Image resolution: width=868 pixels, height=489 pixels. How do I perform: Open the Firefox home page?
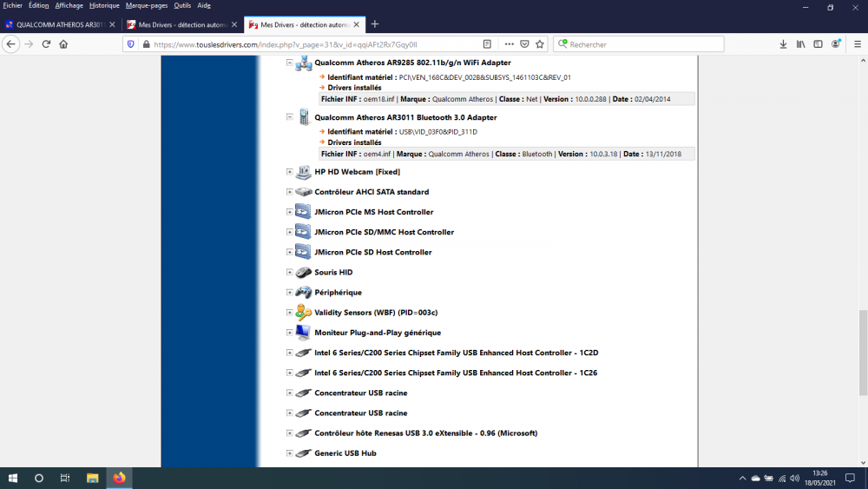(x=63, y=44)
